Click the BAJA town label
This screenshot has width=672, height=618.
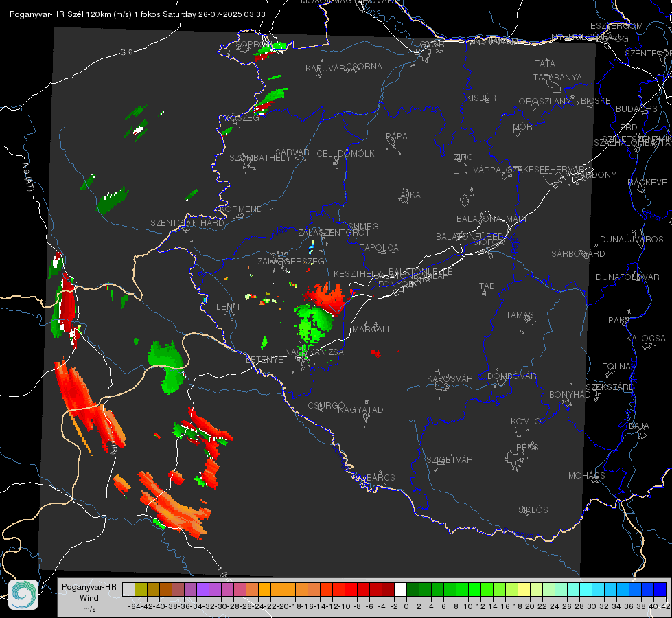coord(638,426)
